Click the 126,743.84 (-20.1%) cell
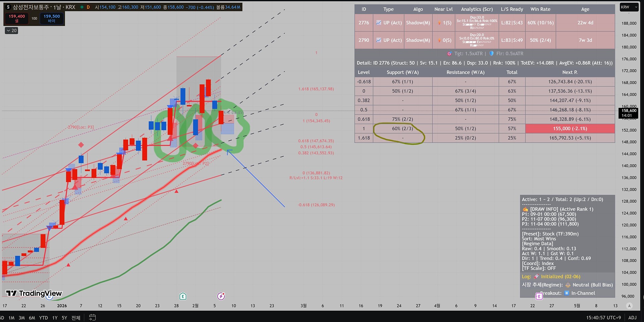The height and width of the screenshot is (322, 644). tap(570, 82)
